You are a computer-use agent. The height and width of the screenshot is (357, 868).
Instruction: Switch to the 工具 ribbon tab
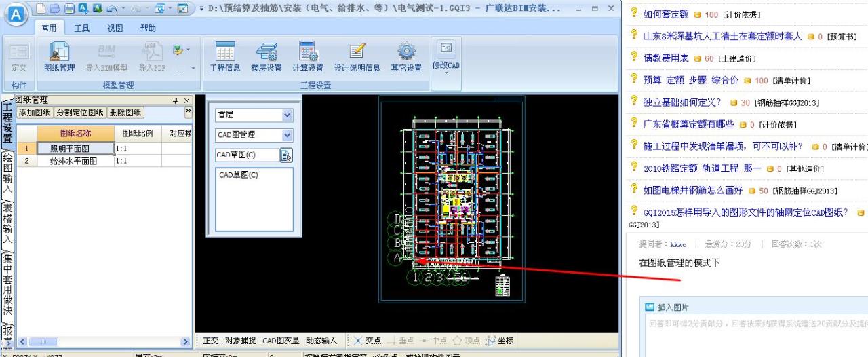click(82, 28)
